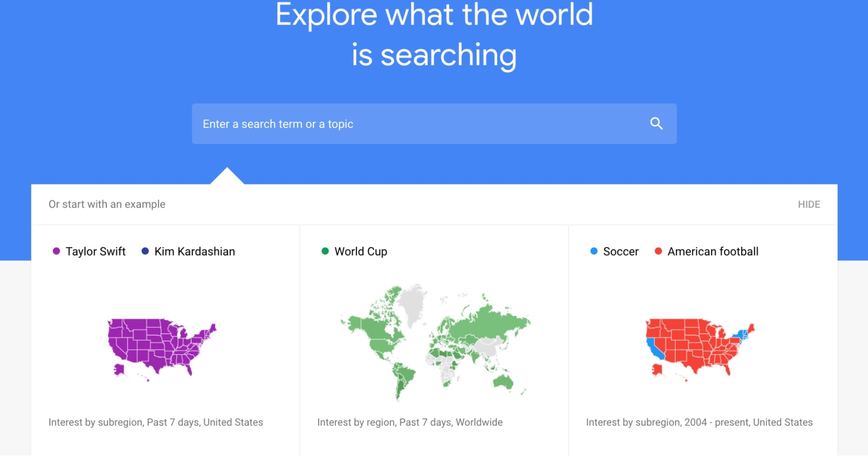Open the World Cup example label

(361, 252)
